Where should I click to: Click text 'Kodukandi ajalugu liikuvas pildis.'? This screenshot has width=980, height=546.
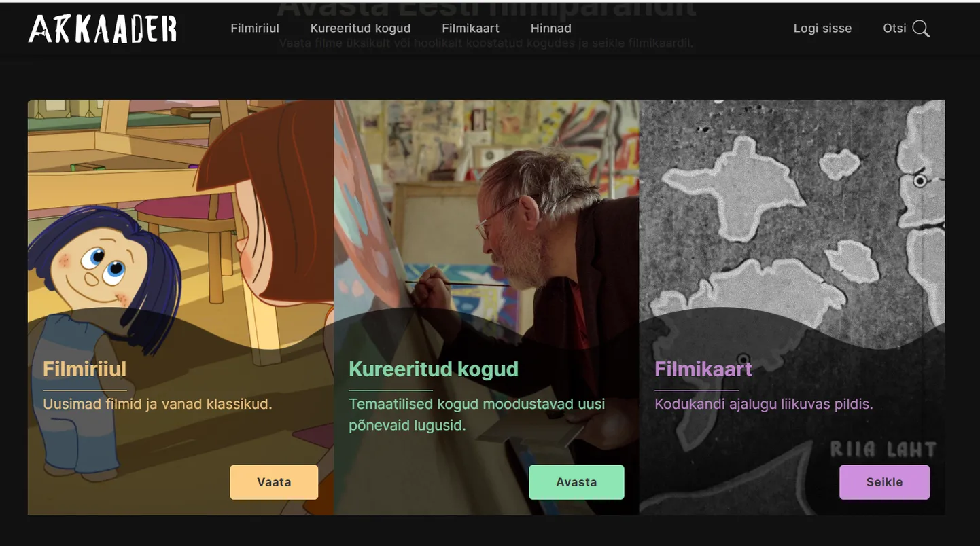764,404
